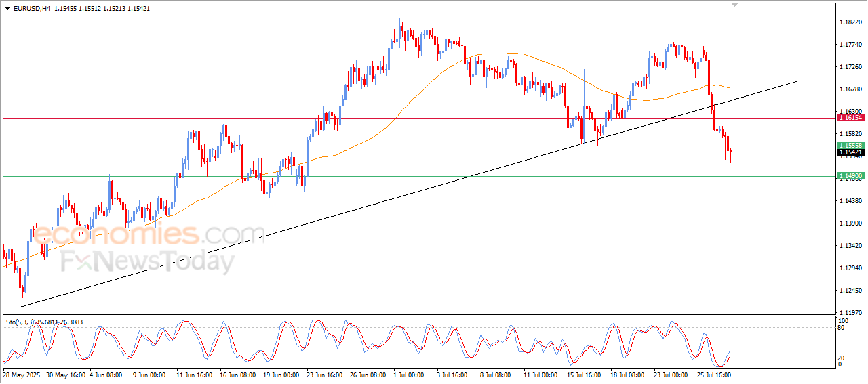Click the Sto(5,3,3) indicator label

[20, 322]
